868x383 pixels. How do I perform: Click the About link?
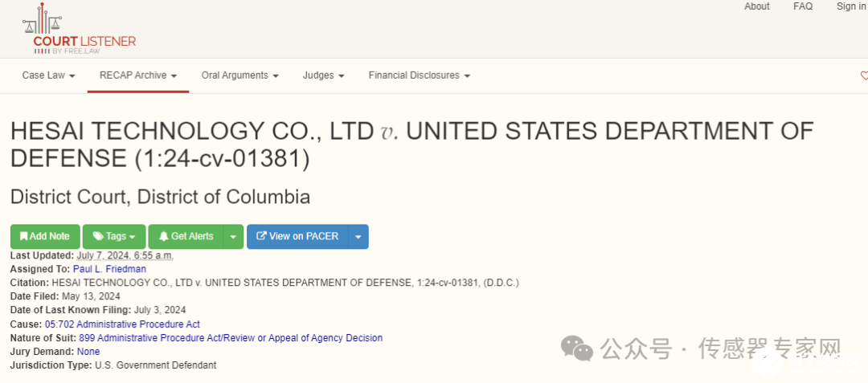(x=757, y=6)
